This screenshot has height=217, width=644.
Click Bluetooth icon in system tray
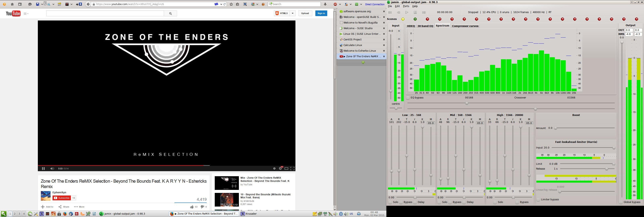[341, 214]
